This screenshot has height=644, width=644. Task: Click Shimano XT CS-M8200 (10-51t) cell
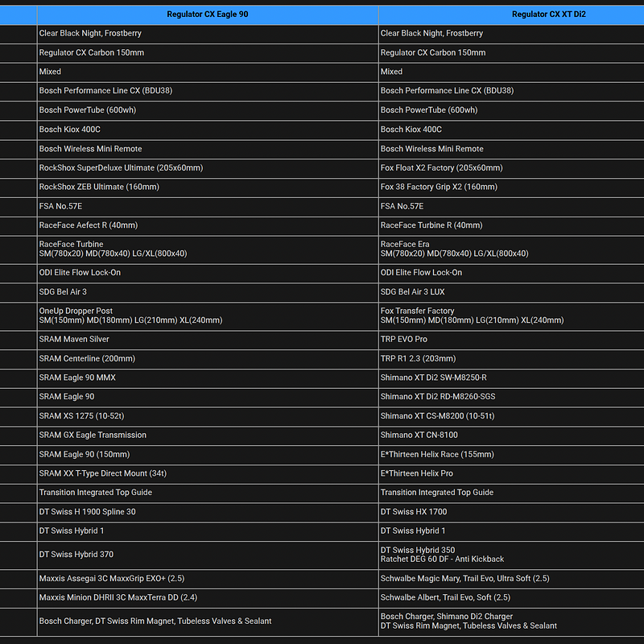(511, 416)
